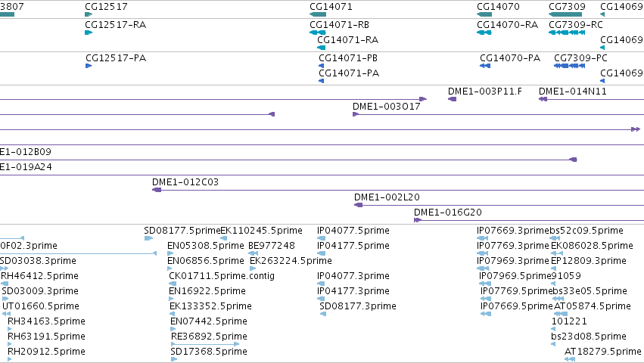
Task: Select the DME1-002L20 clone line
Action: click(499, 205)
